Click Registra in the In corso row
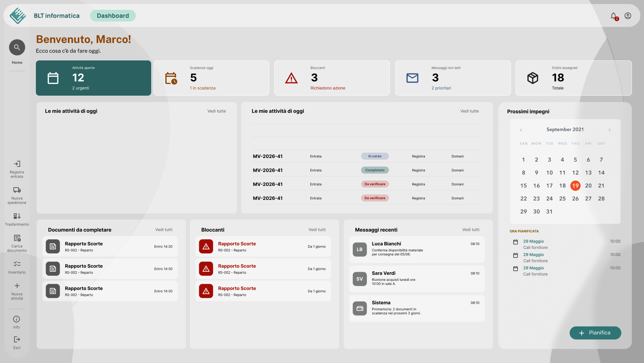Viewport: 644px width, 363px height. [x=418, y=156]
